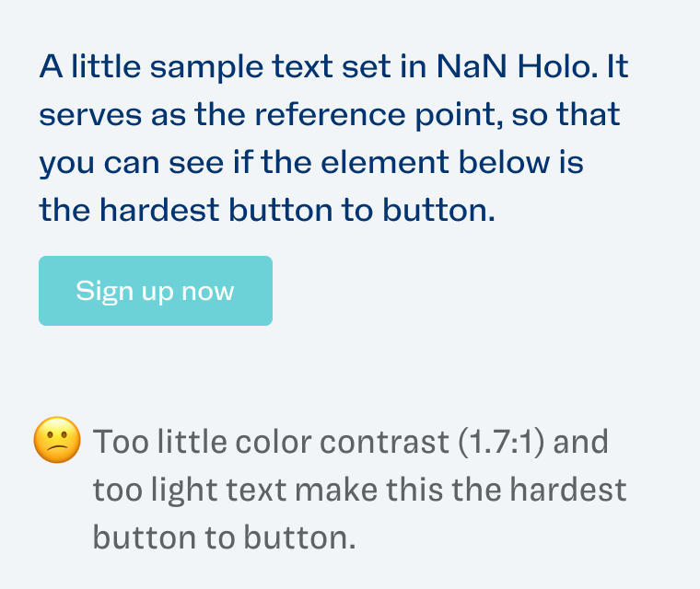Click the word NaN in sample text

click(472, 66)
